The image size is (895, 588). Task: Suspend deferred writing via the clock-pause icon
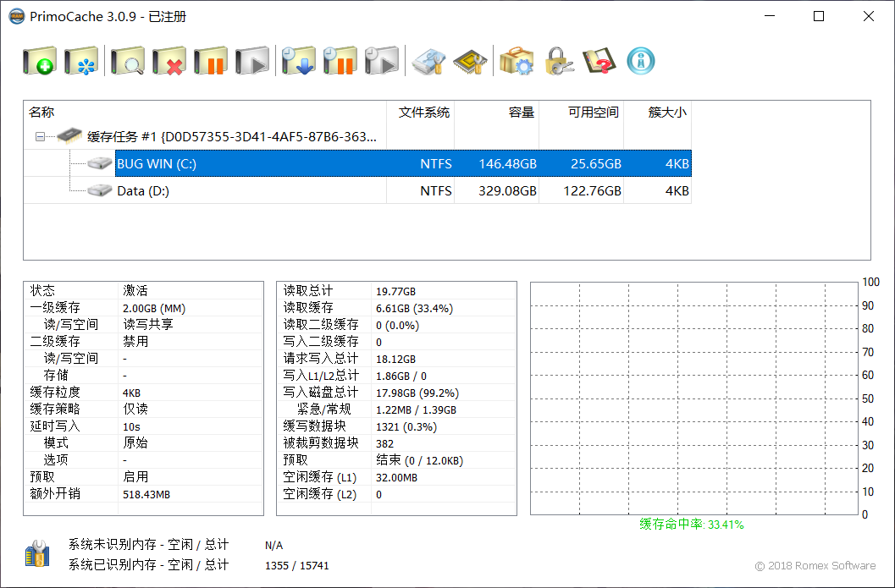[x=340, y=61]
